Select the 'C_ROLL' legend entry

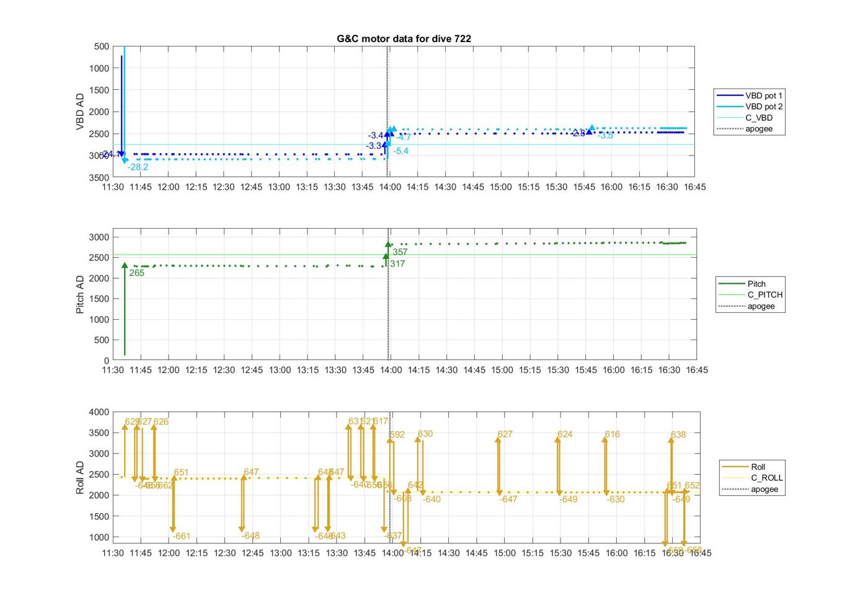click(x=752, y=478)
